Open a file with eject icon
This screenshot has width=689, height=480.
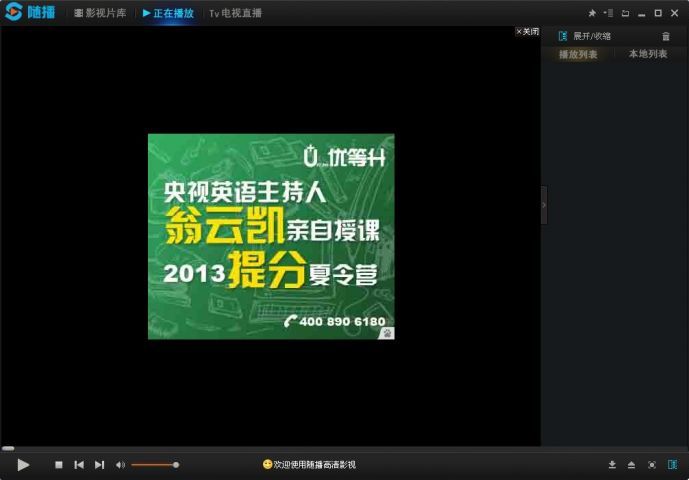tap(631, 465)
